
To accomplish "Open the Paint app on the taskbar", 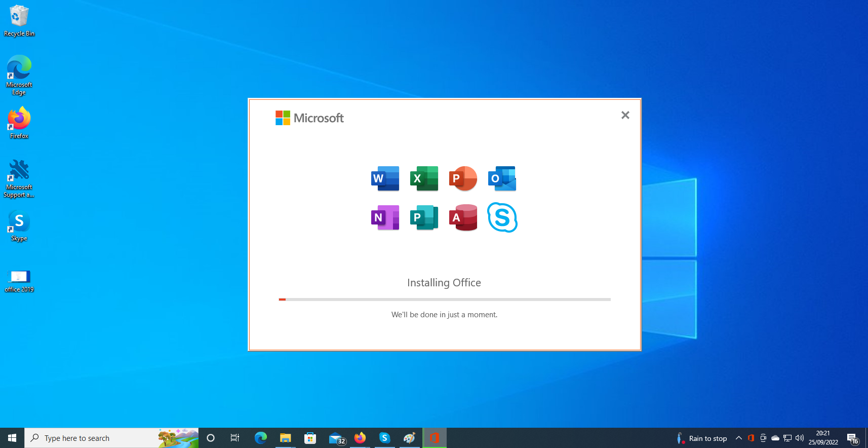I will point(409,438).
